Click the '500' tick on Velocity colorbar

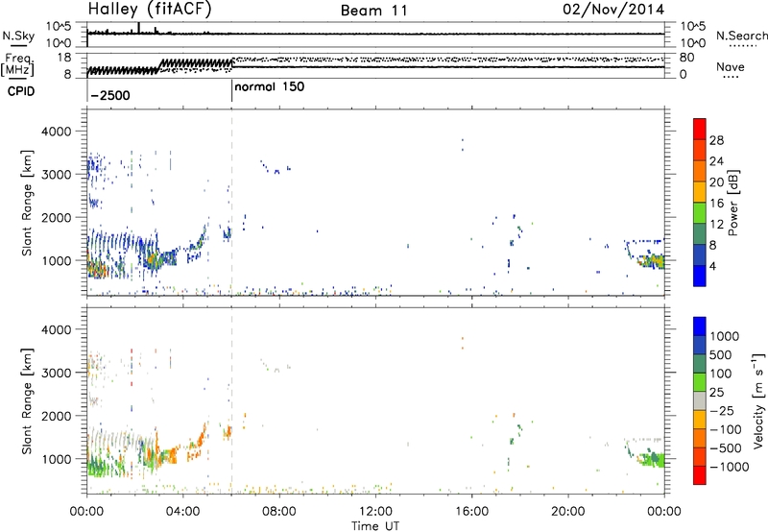[x=721, y=354]
